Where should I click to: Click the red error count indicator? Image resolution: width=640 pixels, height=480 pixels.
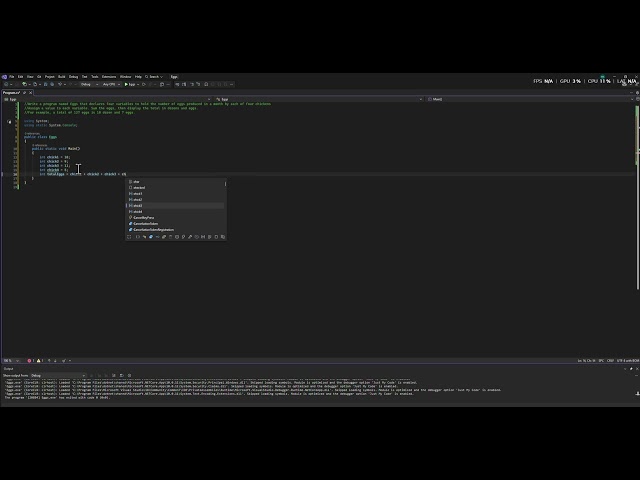pyautogui.click(x=31, y=360)
